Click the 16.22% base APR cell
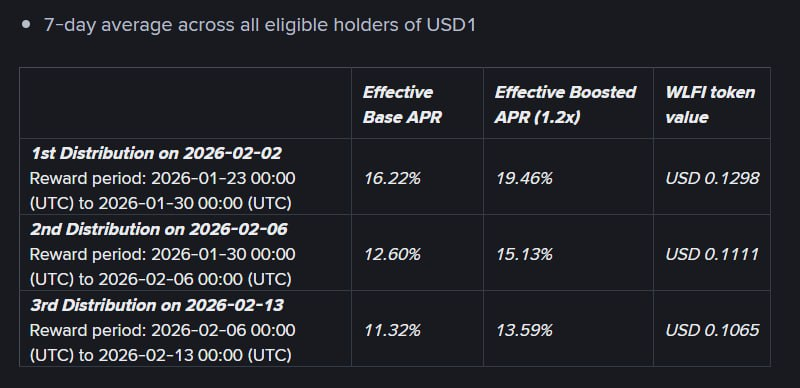The width and height of the screenshot is (800, 388). pos(392,178)
